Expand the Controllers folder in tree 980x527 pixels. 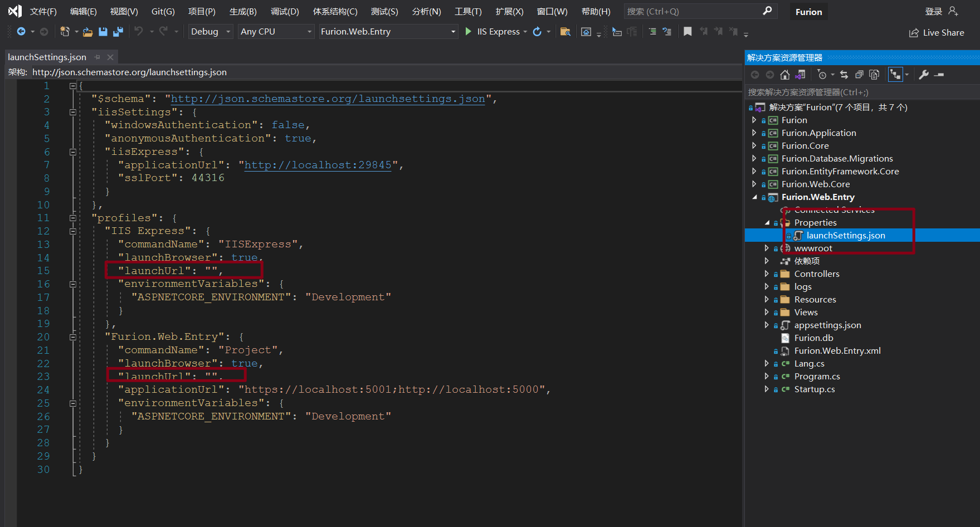[x=767, y=274]
